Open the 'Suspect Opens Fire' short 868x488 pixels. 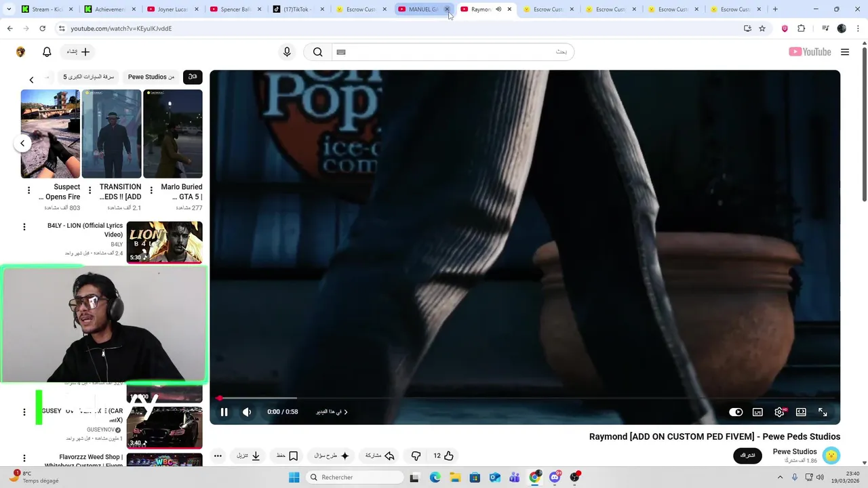click(x=50, y=134)
